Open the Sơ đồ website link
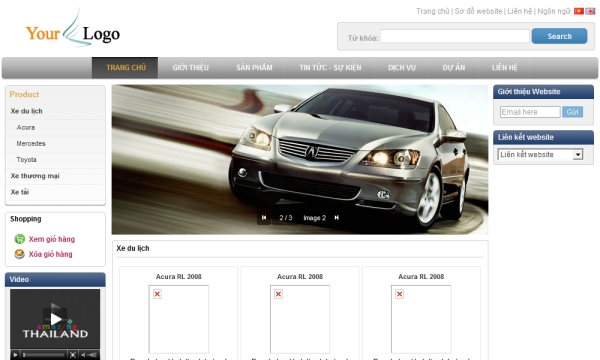Image resolution: width=600 pixels, height=360 pixels. click(x=478, y=11)
